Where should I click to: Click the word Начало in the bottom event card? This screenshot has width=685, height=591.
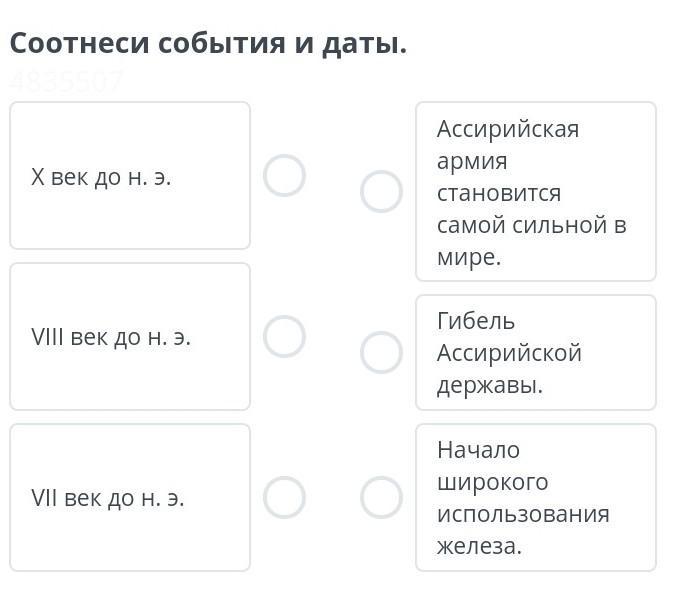(x=478, y=450)
